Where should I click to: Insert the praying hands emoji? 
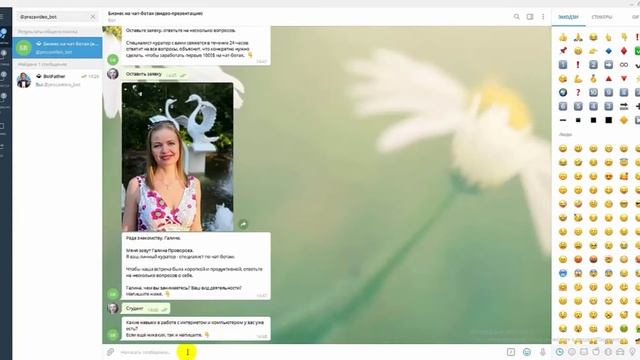pos(578,37)
